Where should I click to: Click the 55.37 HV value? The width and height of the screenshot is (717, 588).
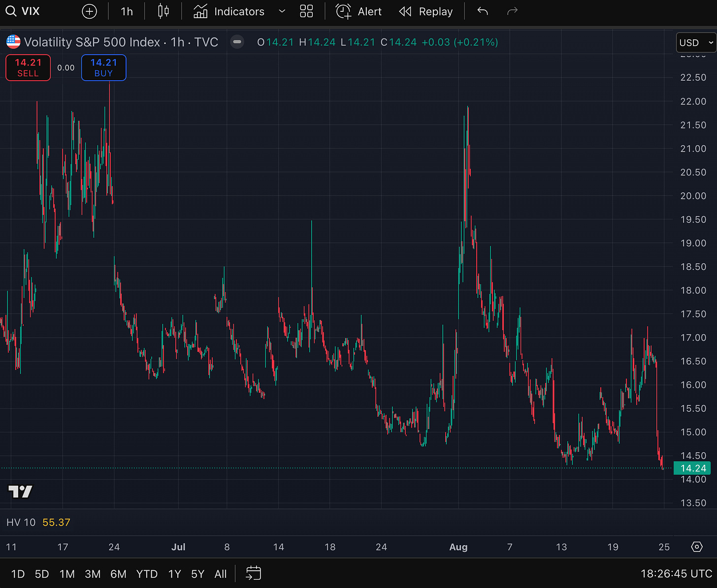click(x=56, y=523)
